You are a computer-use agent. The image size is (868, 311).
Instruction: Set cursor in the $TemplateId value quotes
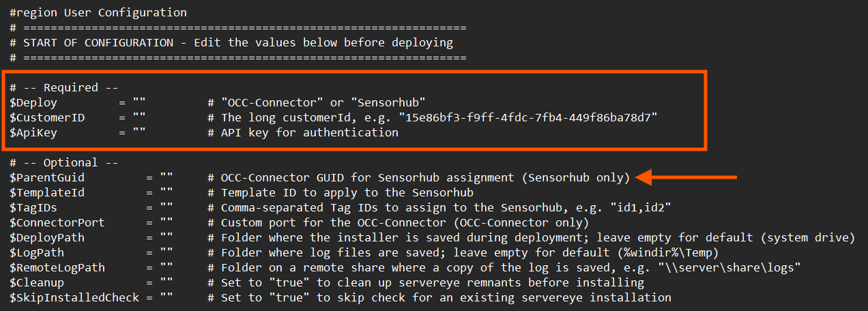(167, 192)
